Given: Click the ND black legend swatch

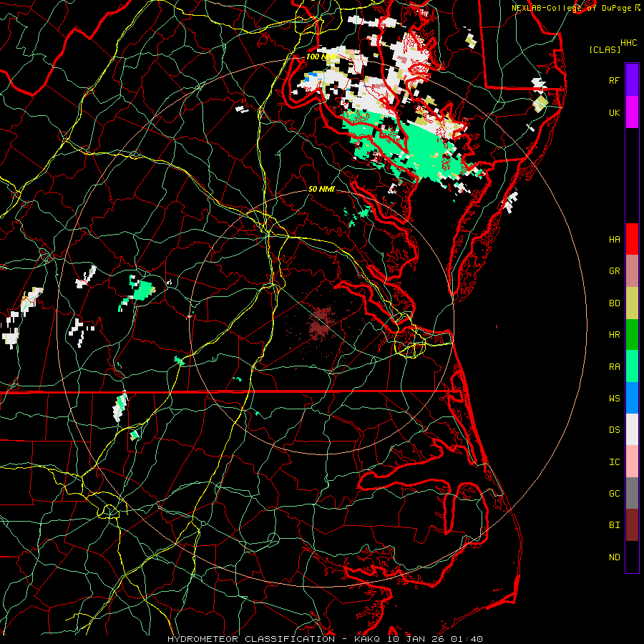Looking at the screenshot, I should tap(632, 557).
